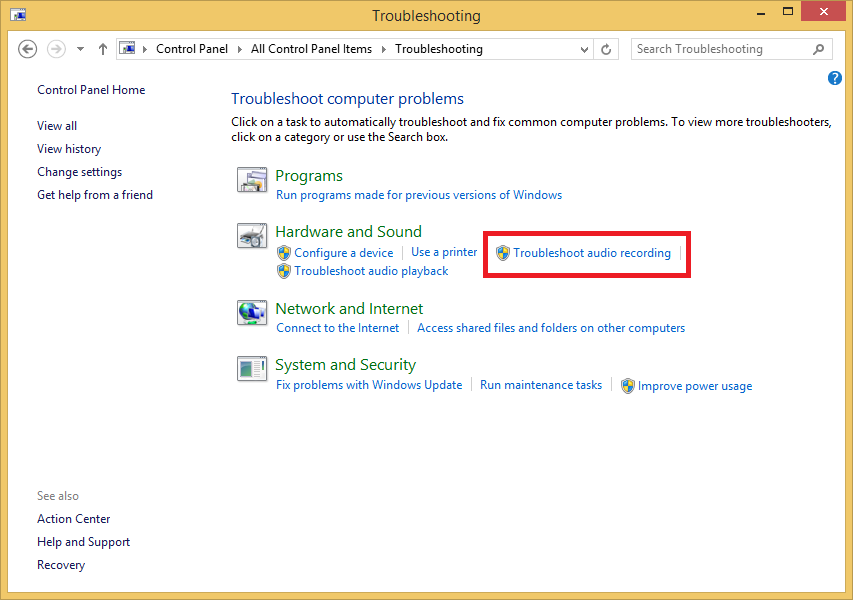The image size is (853, 600).
Task: Click the Control Panel icon in address bar
Action: click(x=127, y=48)
